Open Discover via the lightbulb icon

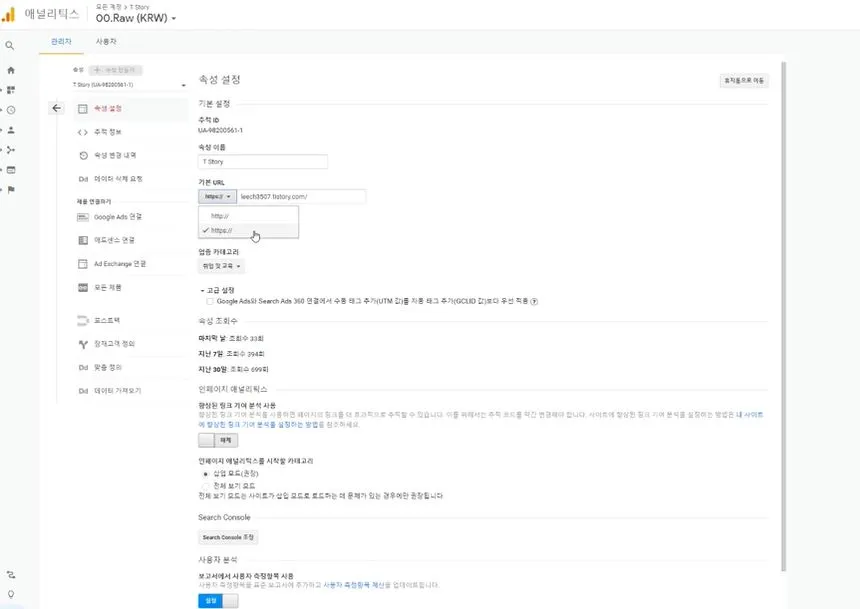pyautogui.click(x=10, y=594)
